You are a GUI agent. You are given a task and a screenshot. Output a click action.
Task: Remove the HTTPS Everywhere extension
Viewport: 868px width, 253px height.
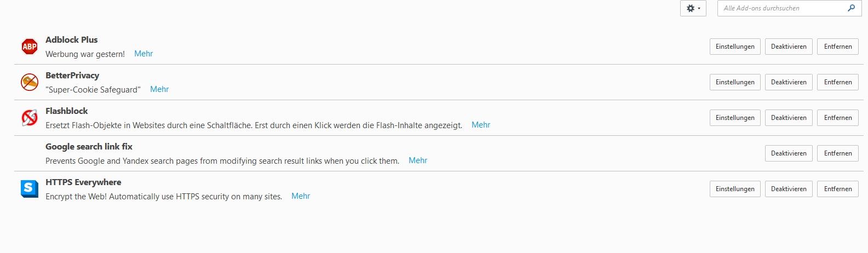point(838,189)
